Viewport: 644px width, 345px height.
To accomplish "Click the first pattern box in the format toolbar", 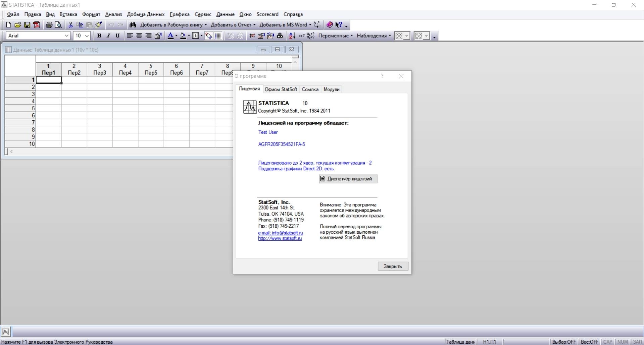I will pos(399,36).
